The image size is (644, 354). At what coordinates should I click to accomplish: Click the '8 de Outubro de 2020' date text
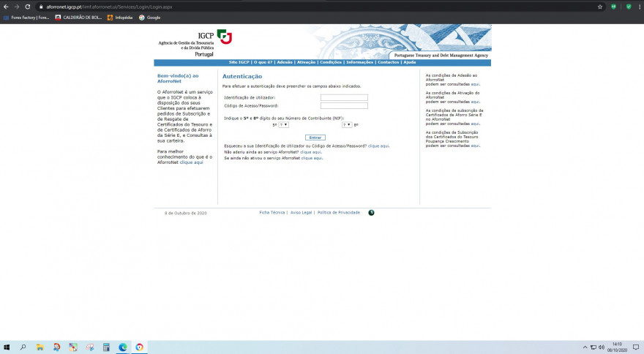coord(186,213)
